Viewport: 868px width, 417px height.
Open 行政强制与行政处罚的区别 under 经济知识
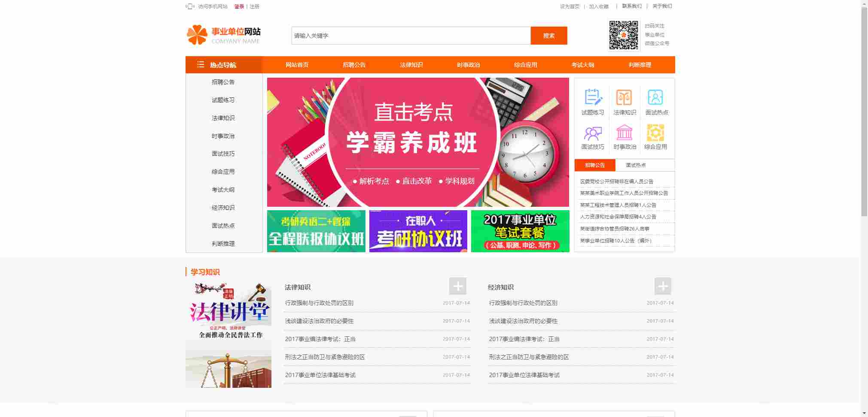pos(523,303)
